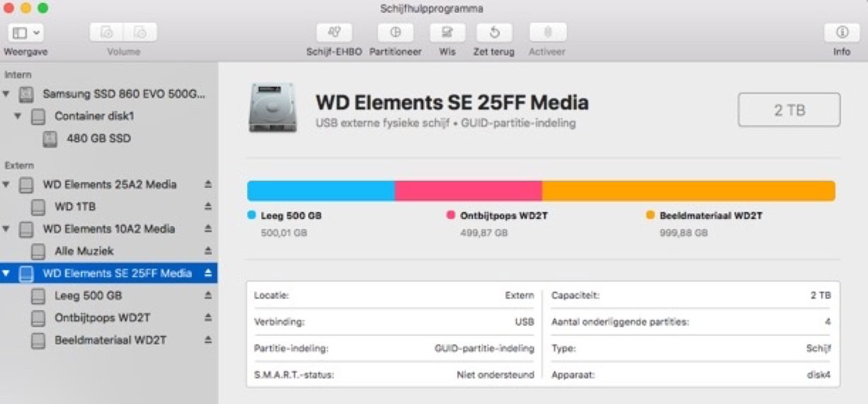Collapse the Container disk1 tree item
868x404 pixels.
(x=19, y=116)
